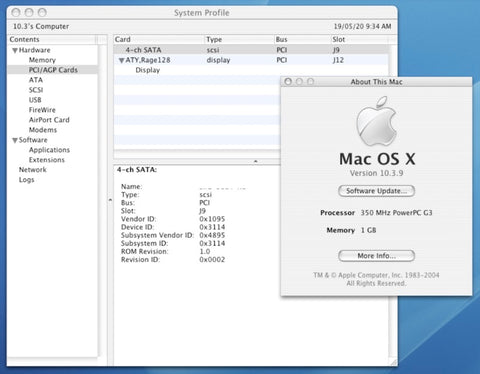Select Modems in the Contents list
The image size is (480, 374).
43,130
